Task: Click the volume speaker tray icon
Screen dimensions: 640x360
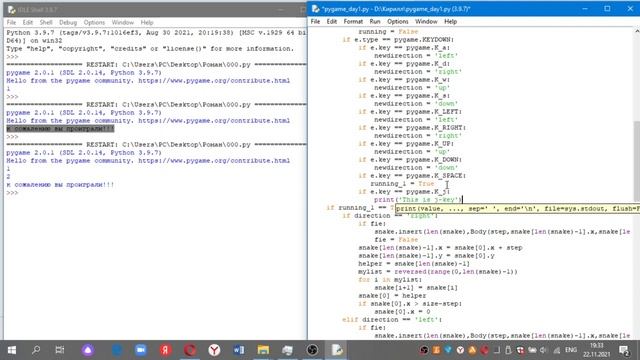Action: coord(543,350)
